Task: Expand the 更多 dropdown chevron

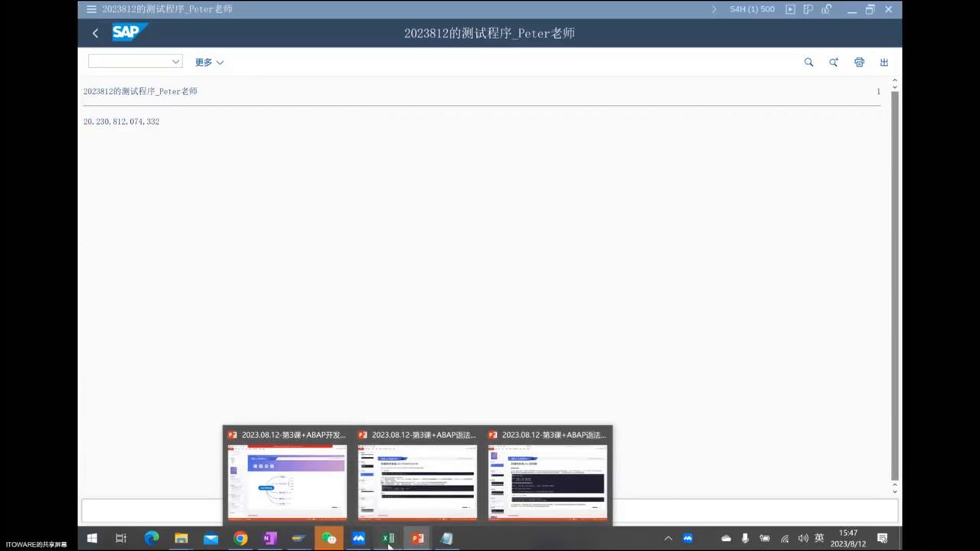Action: (220, 62)
